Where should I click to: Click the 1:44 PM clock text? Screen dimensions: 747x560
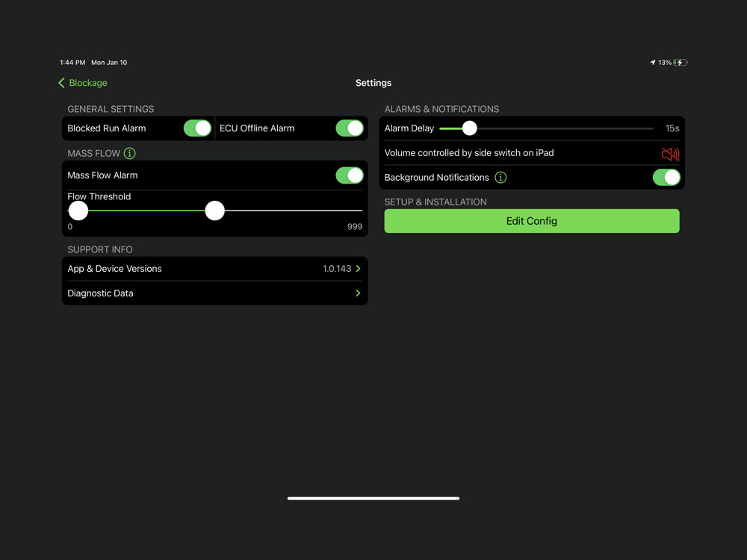pos(72,63)
